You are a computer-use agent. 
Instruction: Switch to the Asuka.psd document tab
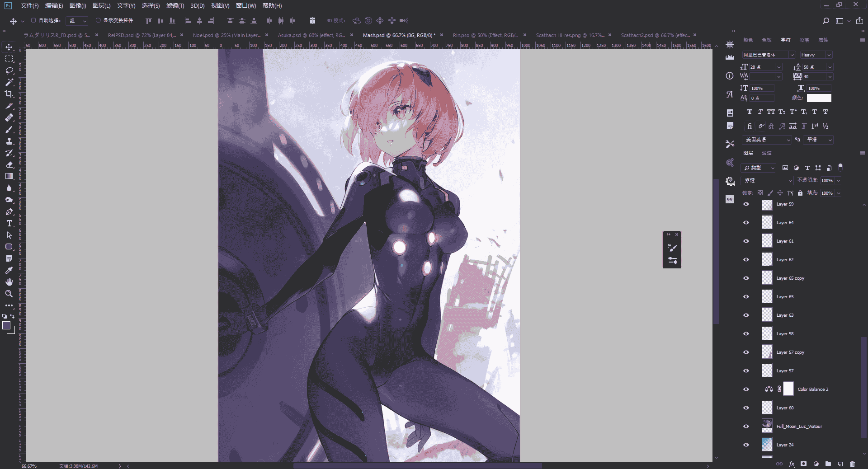point(311,35)
